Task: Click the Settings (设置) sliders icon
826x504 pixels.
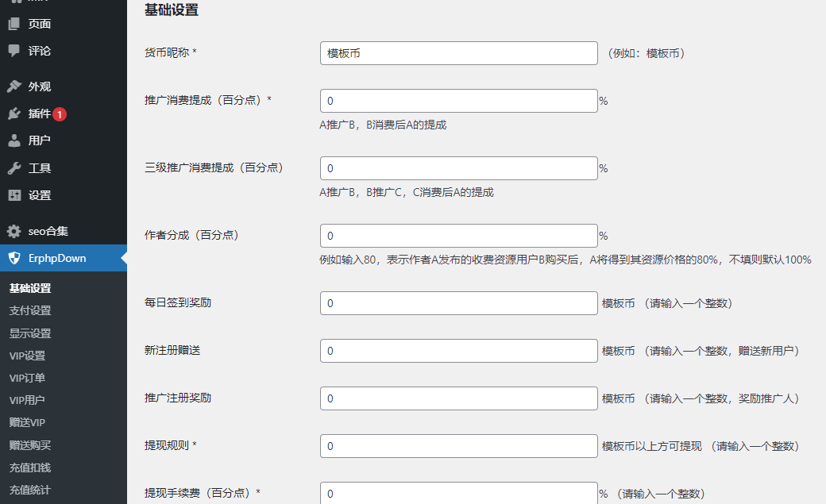Action: [14, 195]
